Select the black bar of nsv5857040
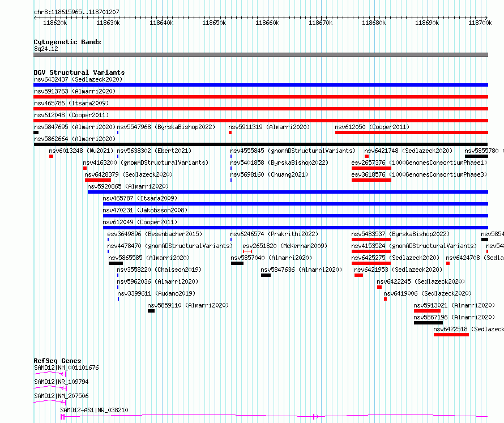This screenshot has height=423, width=504. click(237, 263)
